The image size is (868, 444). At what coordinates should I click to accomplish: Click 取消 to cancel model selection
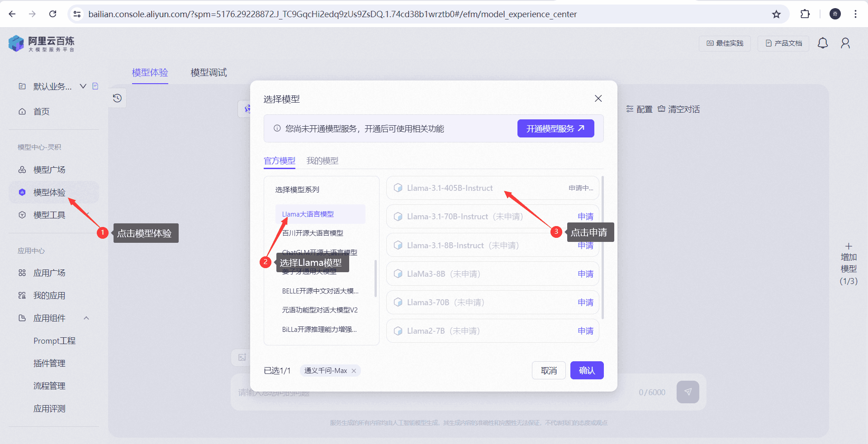coord(549,370)
